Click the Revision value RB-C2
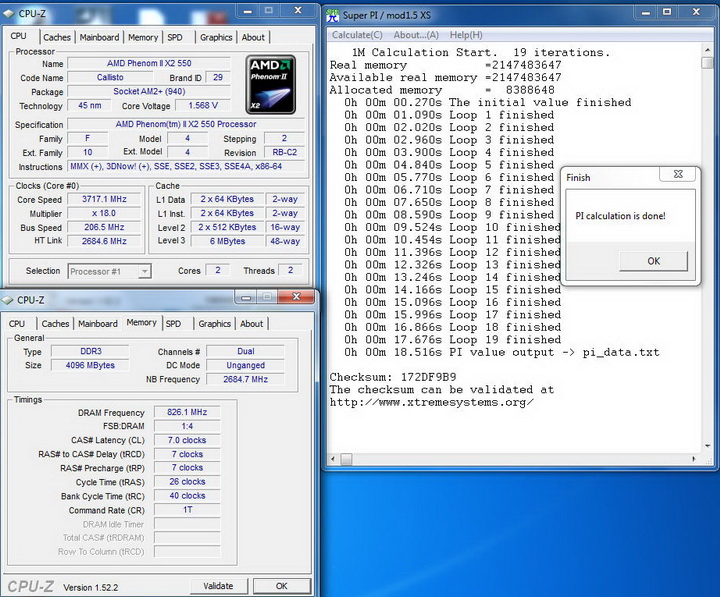 (285, 152)
